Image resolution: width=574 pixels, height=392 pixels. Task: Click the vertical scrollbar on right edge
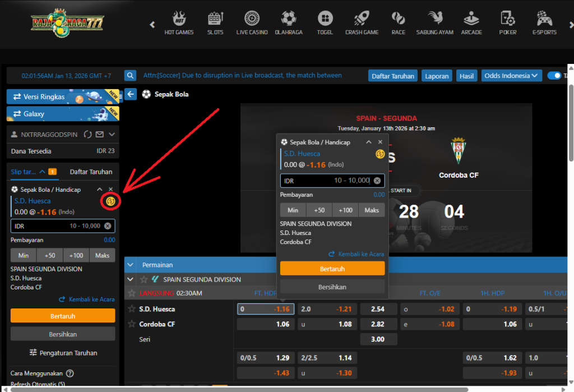pos(570,112)
